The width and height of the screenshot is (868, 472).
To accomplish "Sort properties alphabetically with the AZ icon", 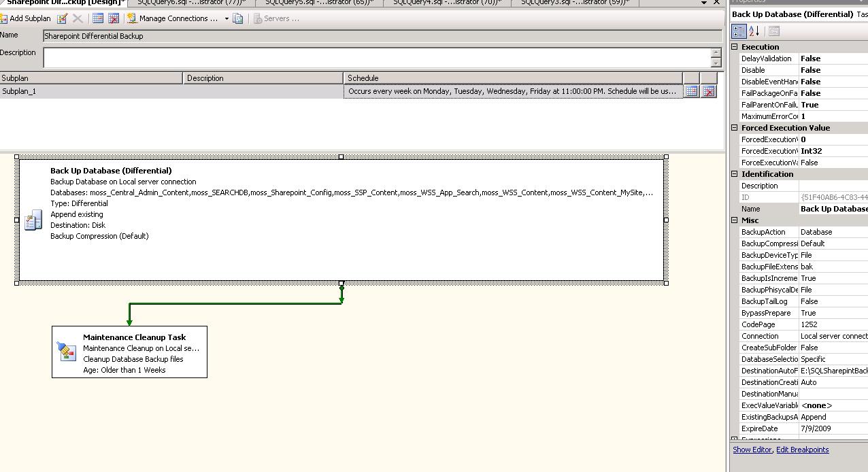I will pyautogui.click(x=754, y=31).
